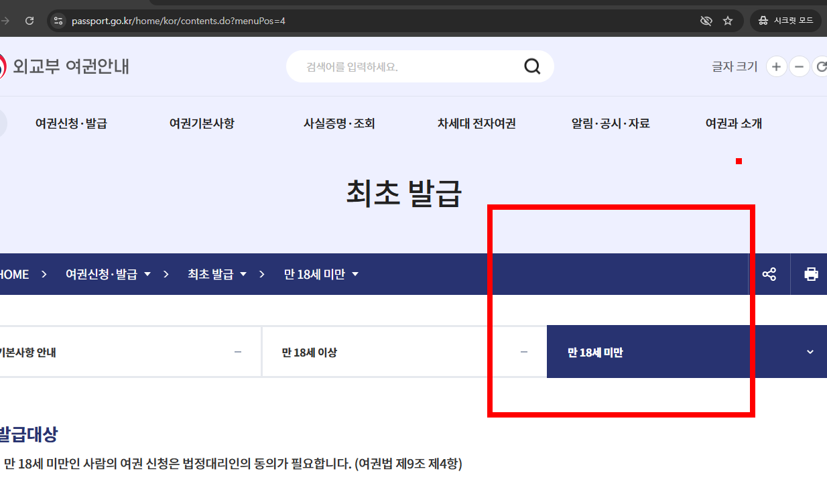Screen dimensions: 827x504
Task: Collapse the 기본사항 안내 section
Action: [x=238, y=351]
